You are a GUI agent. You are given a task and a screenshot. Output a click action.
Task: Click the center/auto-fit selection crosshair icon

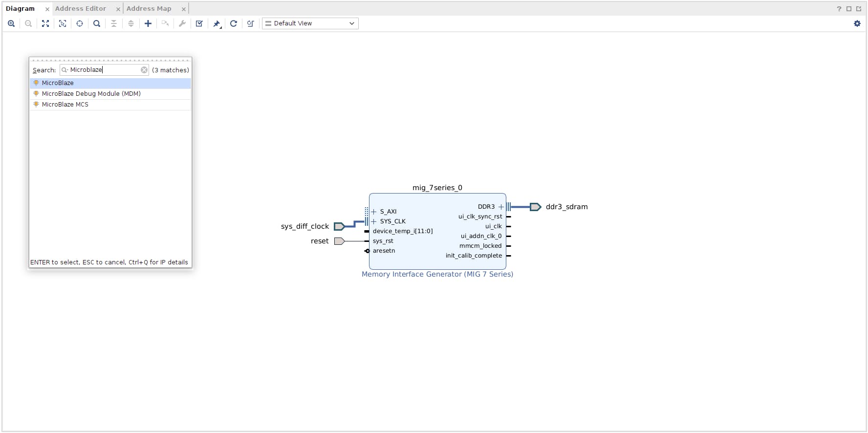click(x=80, y=23)
